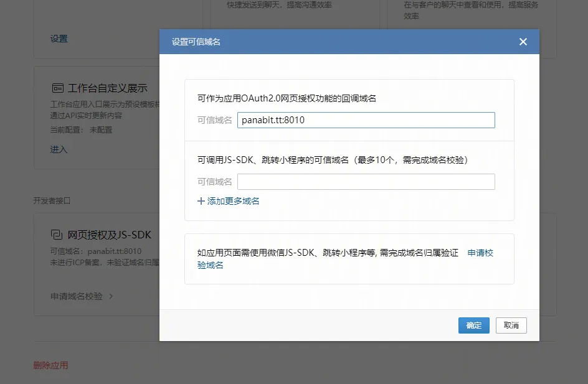588x384 pixels.
Task: Confirm trusted domain settings with 确定
Action: [x=473, y=325]
